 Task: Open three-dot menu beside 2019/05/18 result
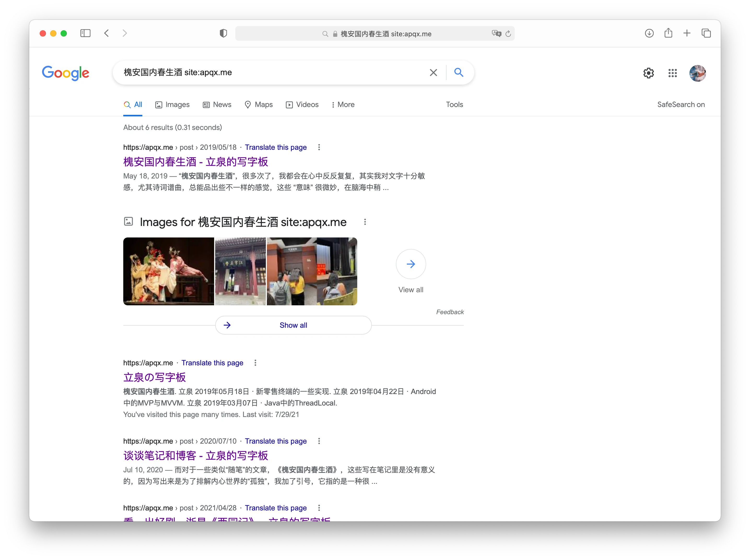coord(319,147)
